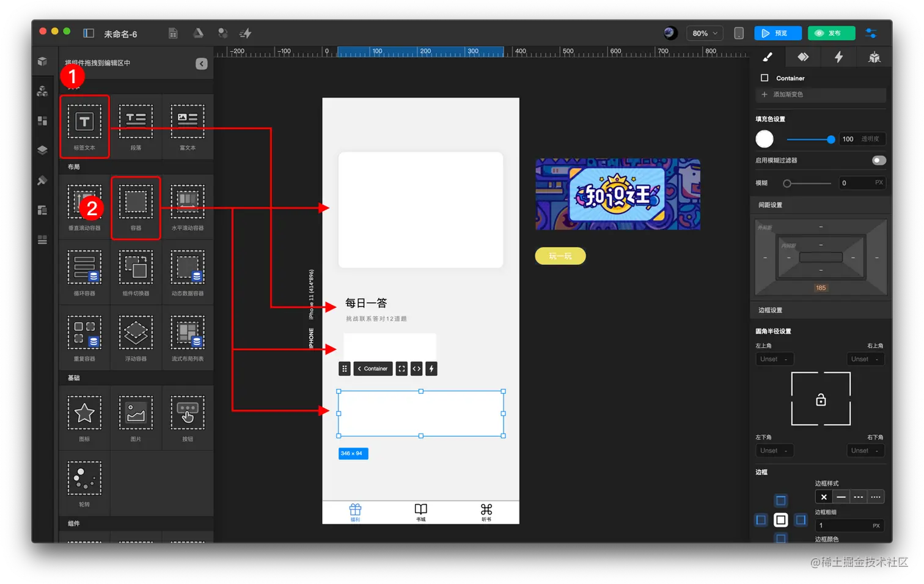Add a 浮动容器 floating container
This screenshot has height=584, width=924.
coord(136,338)
